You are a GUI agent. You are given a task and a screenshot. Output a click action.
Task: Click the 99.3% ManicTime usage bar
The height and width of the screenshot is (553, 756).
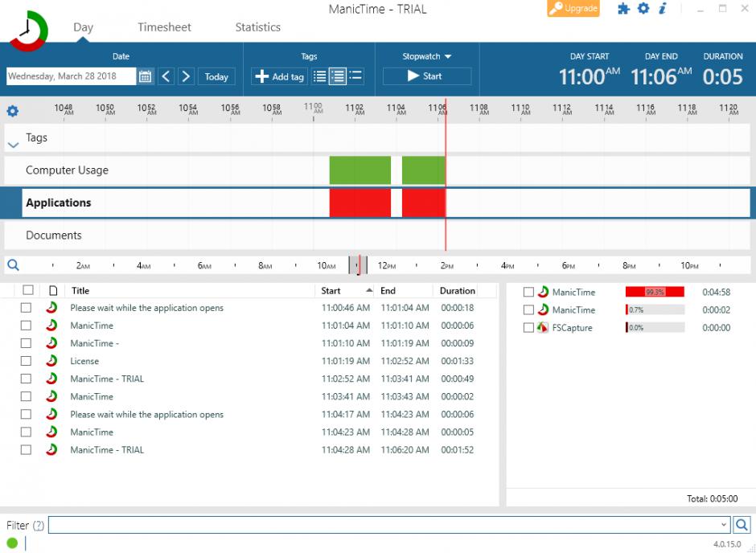point(655,292)
